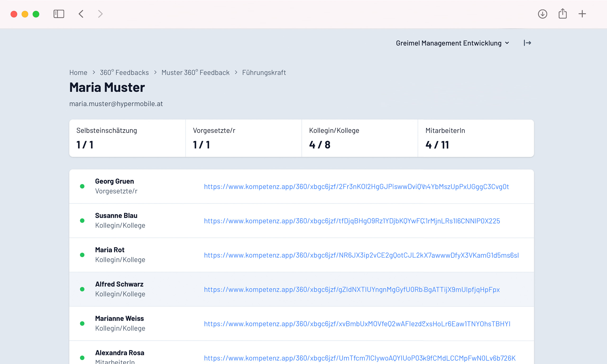Open Marianne Weiss's feedback link
Screen dimensions: 607x364
pyautogui.click(x=357, y=324)
